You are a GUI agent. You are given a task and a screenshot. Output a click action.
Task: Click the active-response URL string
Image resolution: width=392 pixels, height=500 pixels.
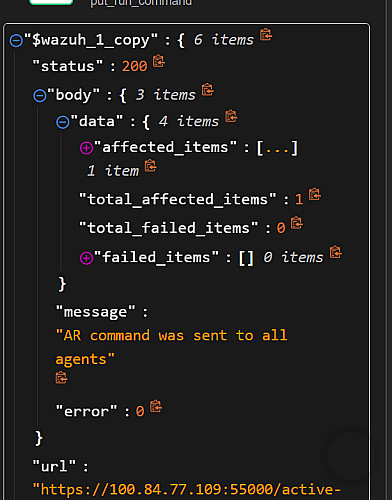[x=187, y=490]
